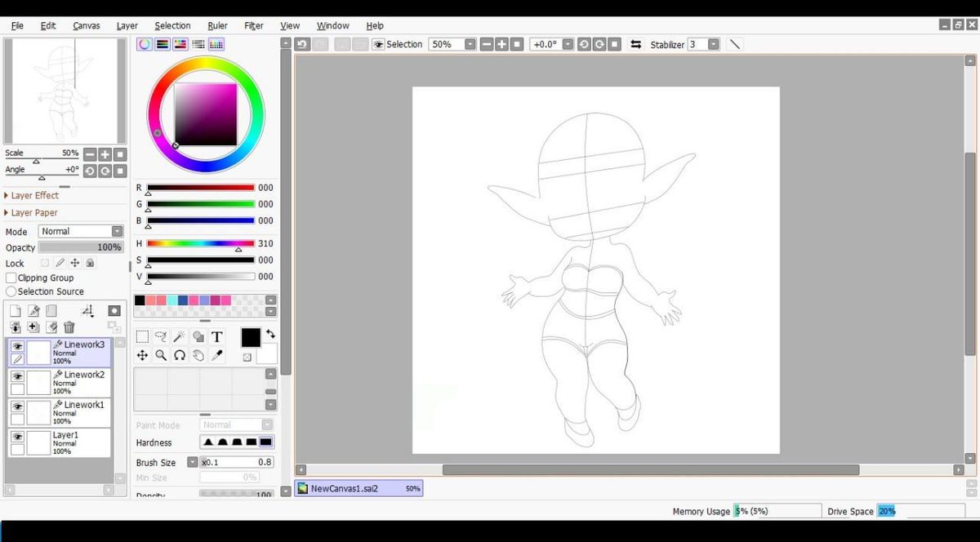Select the Move tool
980x542 pixels.
142,355
